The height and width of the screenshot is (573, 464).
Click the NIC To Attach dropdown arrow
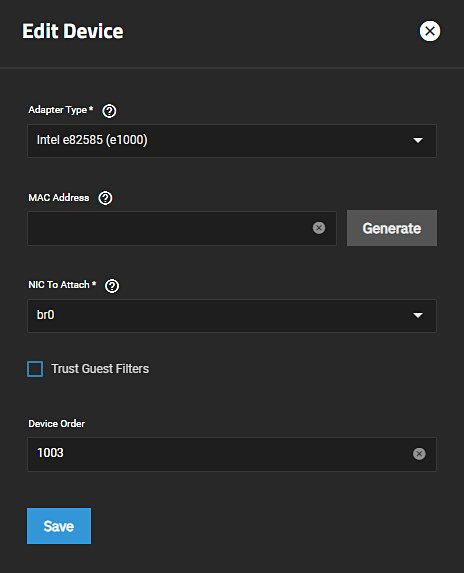click(418, 315)
